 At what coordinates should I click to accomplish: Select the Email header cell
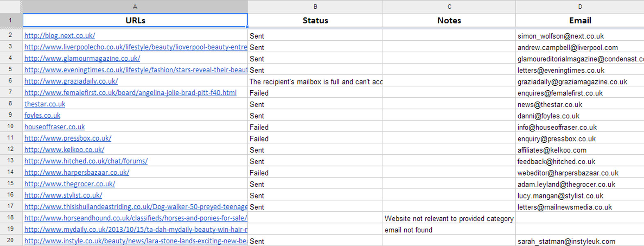pos(580,20)
